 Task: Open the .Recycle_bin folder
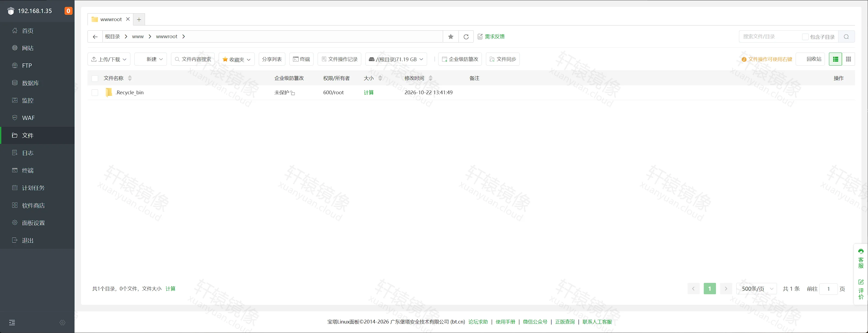(130, 92)
